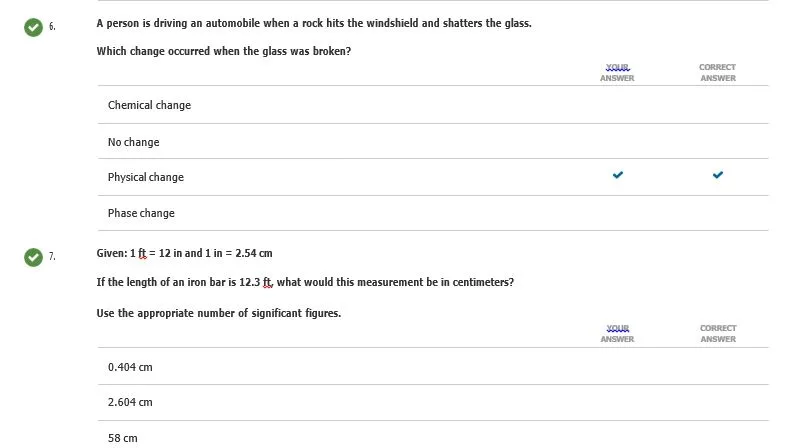Click question 6 prompt about the windshield
The height and width of the screenshot is (448, 797).
pyautogui.click(x=314, y=23)
